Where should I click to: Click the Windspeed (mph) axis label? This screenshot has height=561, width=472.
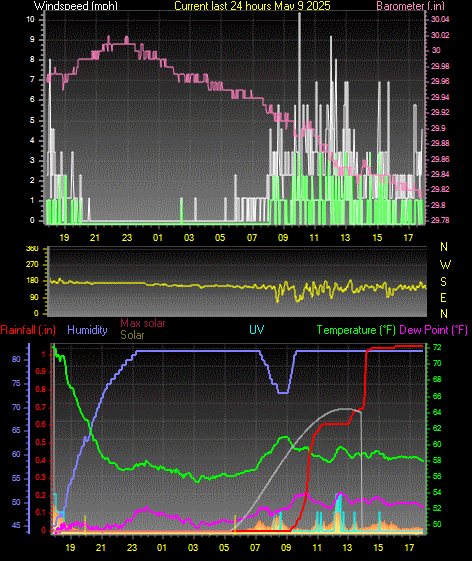coord(76,6)
